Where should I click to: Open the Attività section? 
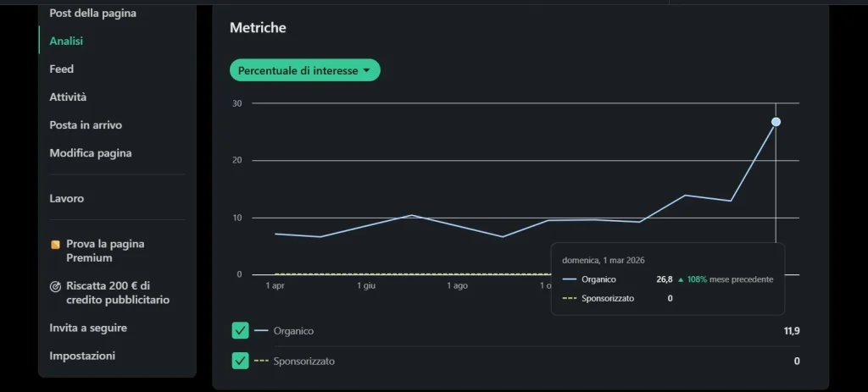[68, 97]
